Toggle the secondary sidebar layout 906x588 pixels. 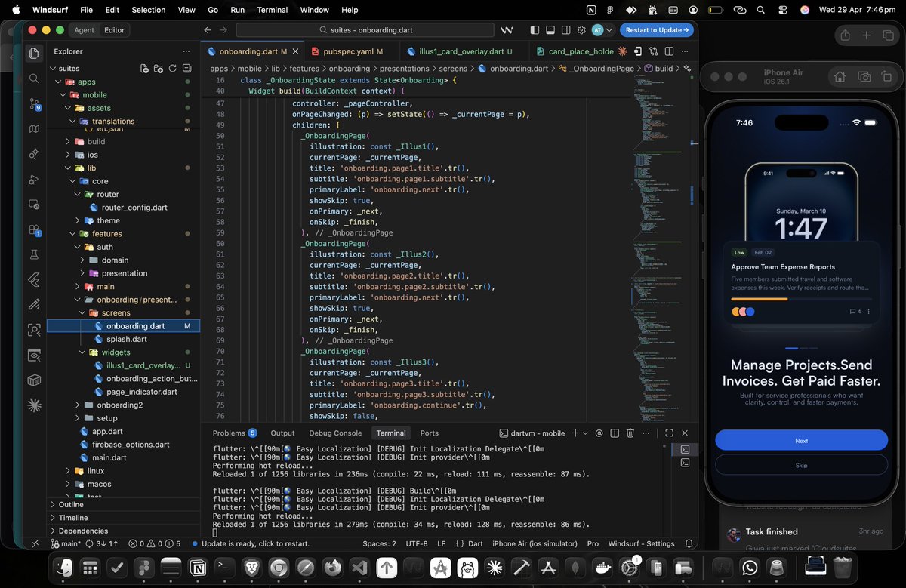coord(565,30)
